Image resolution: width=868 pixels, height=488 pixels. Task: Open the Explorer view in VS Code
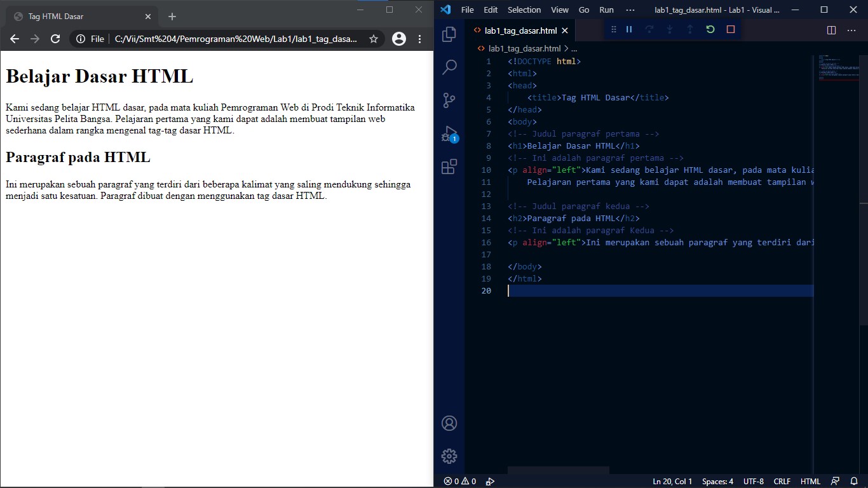coord(449,34)
